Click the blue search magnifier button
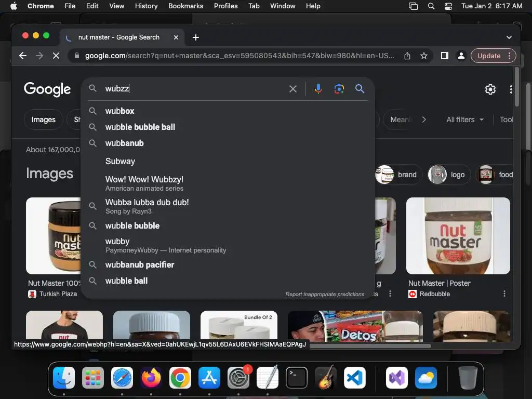532x399 pixels. tap(360, 89)
